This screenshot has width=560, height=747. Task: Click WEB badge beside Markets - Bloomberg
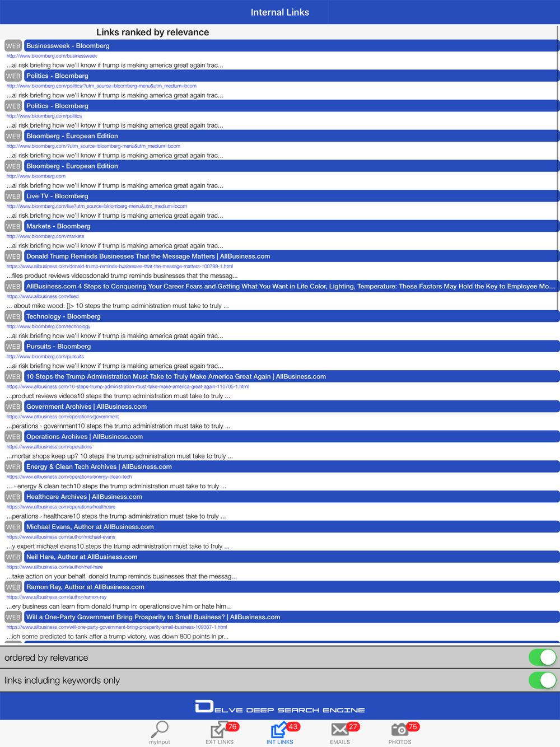coord(13,226)
